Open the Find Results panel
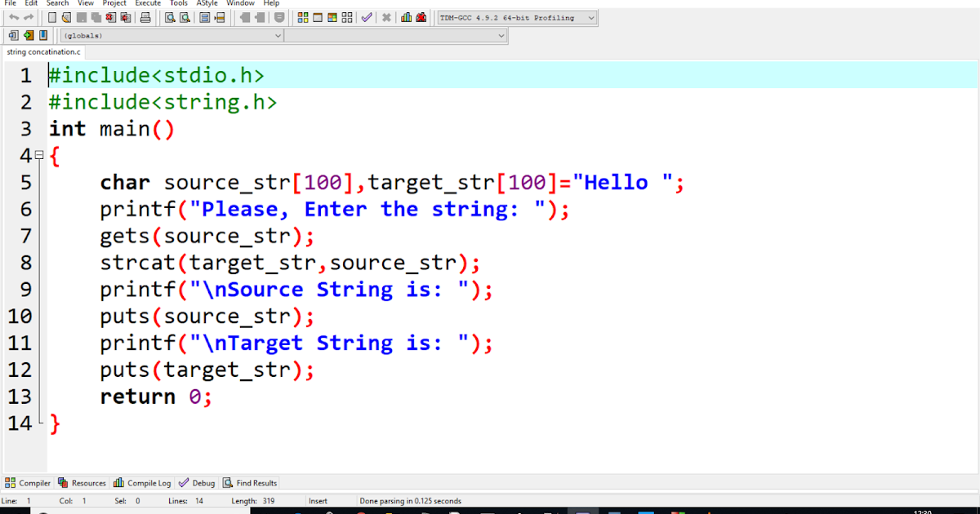This screenshot has width=980, height=514. click(x=250, y=482)
